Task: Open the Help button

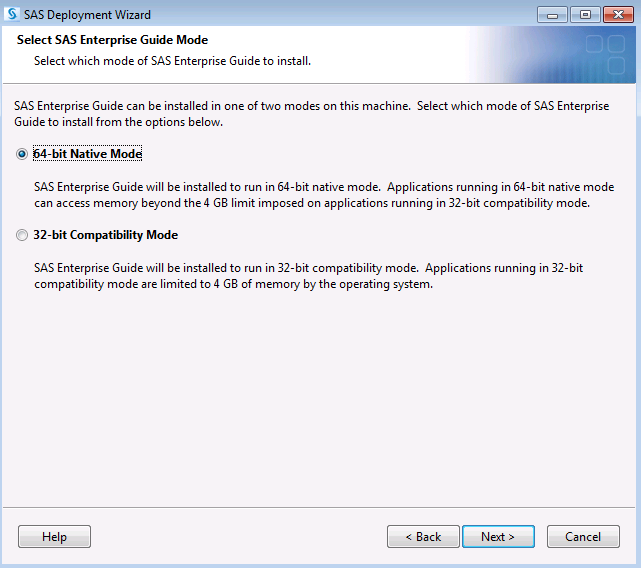Action: click(54, 537)
